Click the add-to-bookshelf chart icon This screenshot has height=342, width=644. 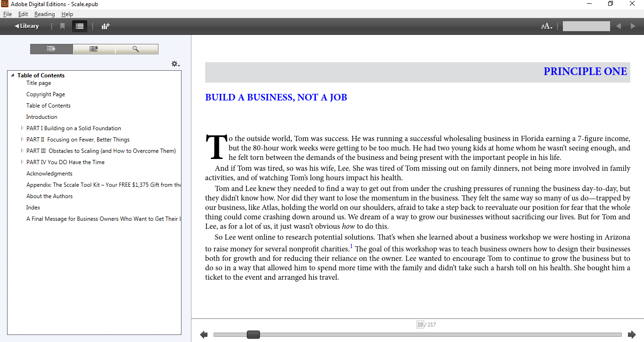point(106,26)
